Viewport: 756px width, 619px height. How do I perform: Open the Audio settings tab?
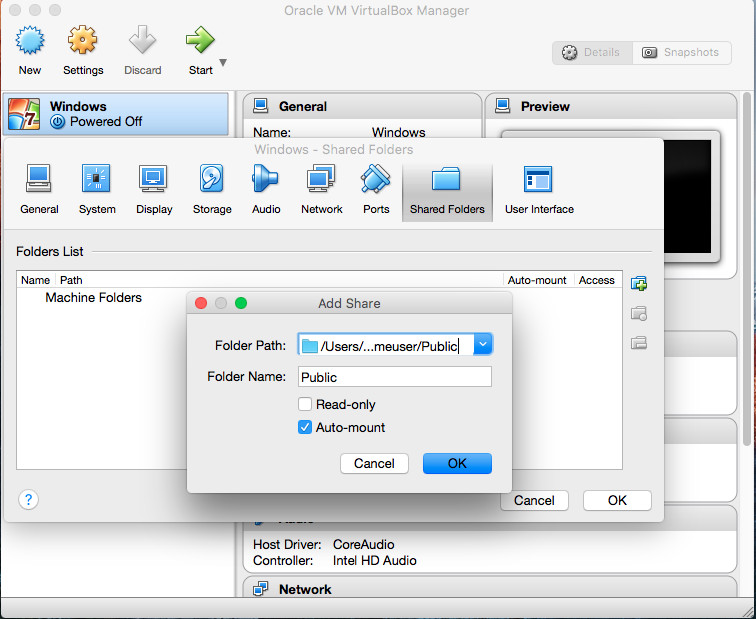point(266,190)
